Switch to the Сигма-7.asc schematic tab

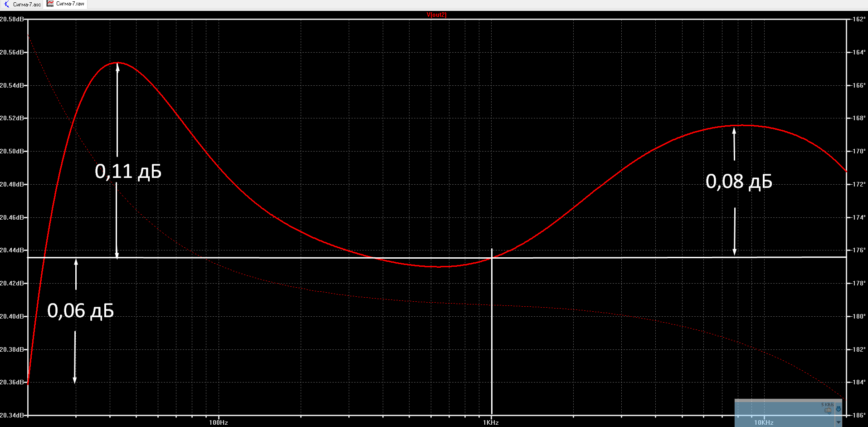[x=23, y=4]
